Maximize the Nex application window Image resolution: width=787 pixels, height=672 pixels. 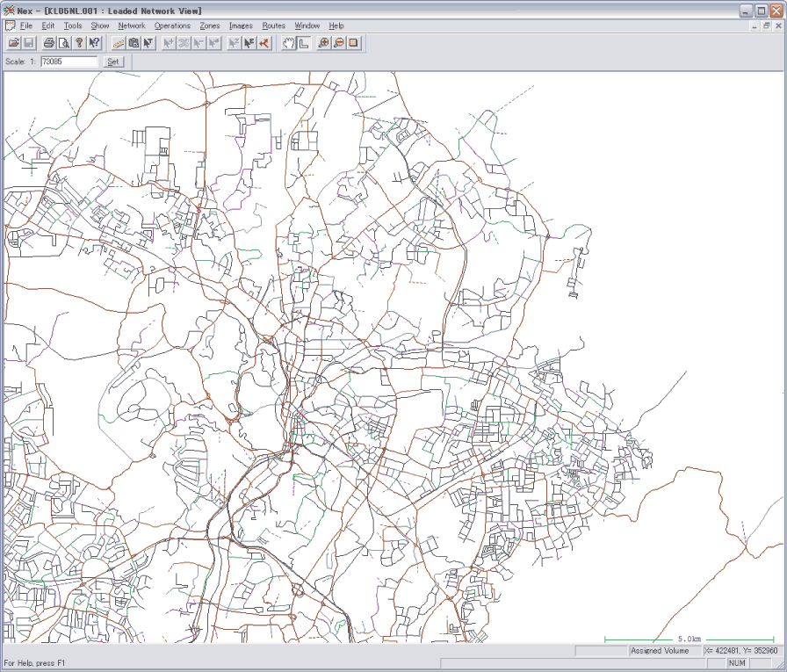[762, 11]
